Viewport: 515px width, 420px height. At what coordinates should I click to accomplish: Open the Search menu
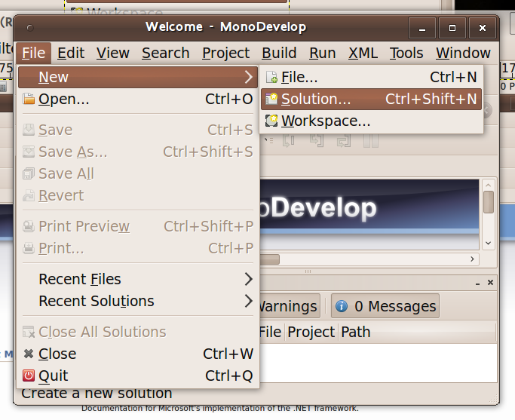(166, 53)
